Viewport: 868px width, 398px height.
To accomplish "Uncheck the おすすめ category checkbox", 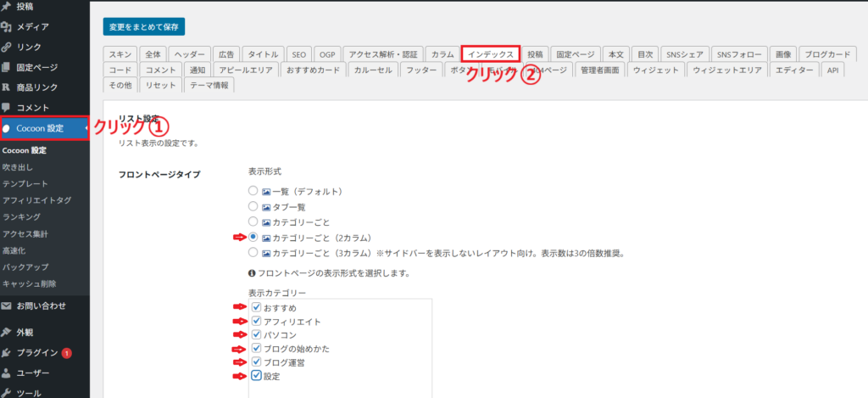I will pos(256,307).
